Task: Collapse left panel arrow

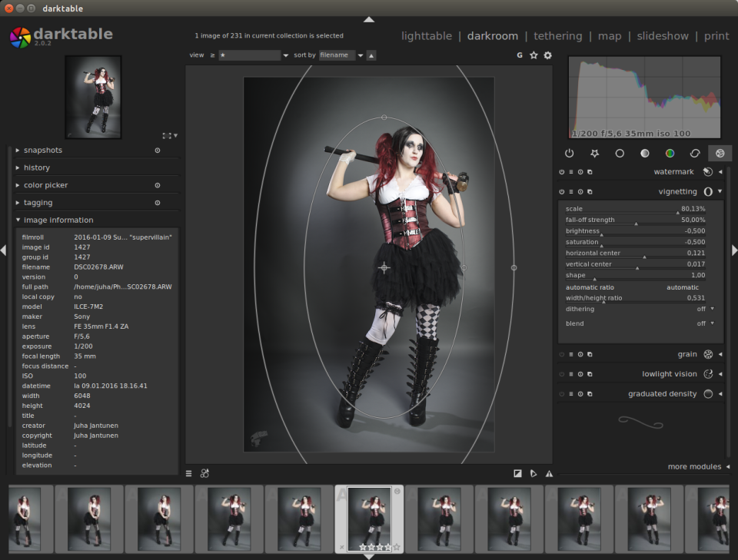Action: coord(3,250)
